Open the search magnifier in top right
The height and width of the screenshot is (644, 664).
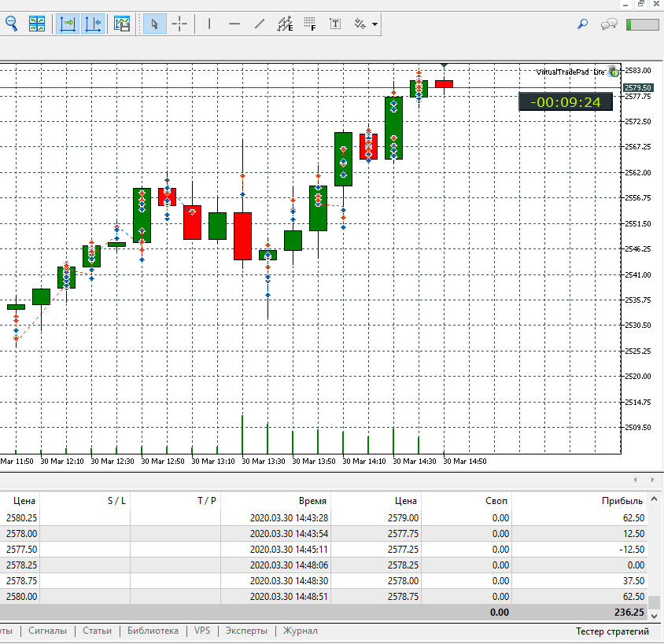(x=583, y=24)
